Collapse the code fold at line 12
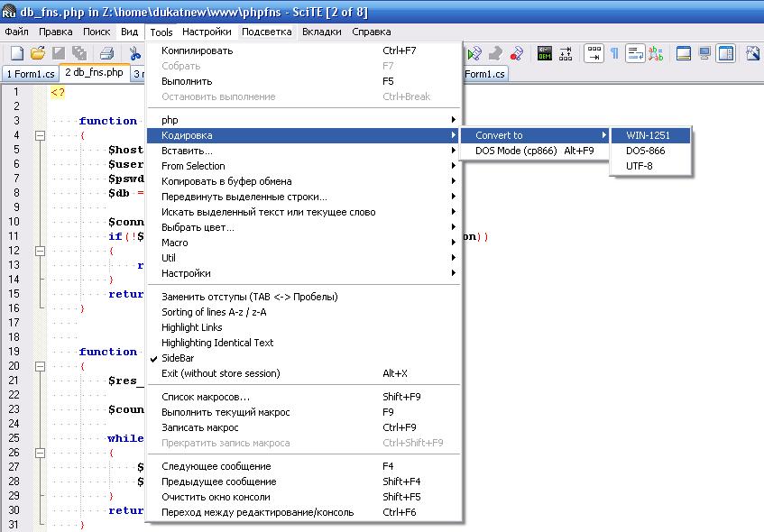The width and height of the screenshot is (764, 532). coord(41,251)
